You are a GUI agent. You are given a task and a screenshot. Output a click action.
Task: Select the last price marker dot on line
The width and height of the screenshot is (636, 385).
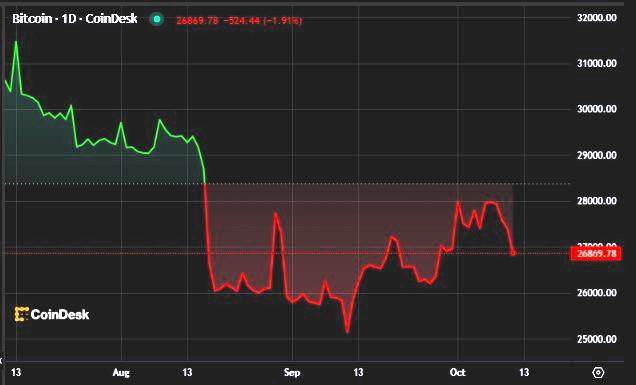[x=513, y=253]
